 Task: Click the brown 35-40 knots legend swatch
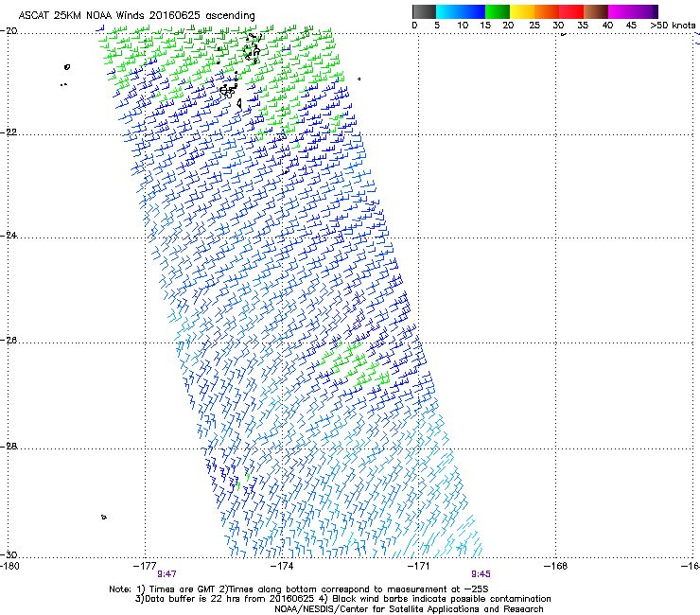tap(596, 11)
